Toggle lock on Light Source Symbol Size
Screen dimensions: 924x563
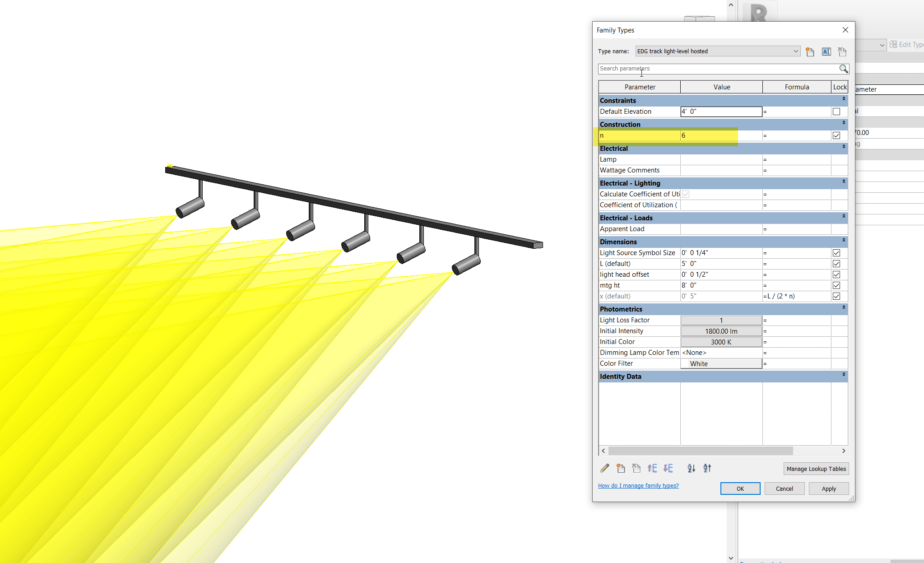pyautogui.click(x=836, y=252)
